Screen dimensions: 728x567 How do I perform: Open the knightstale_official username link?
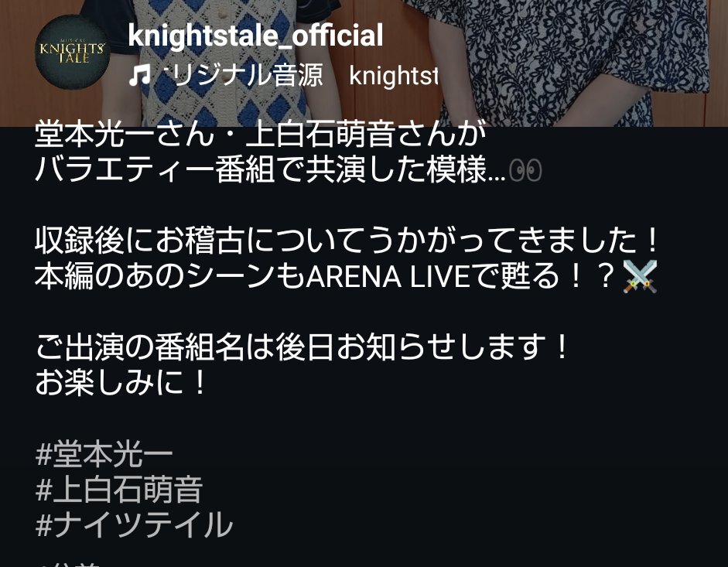[x=255, y=36]
